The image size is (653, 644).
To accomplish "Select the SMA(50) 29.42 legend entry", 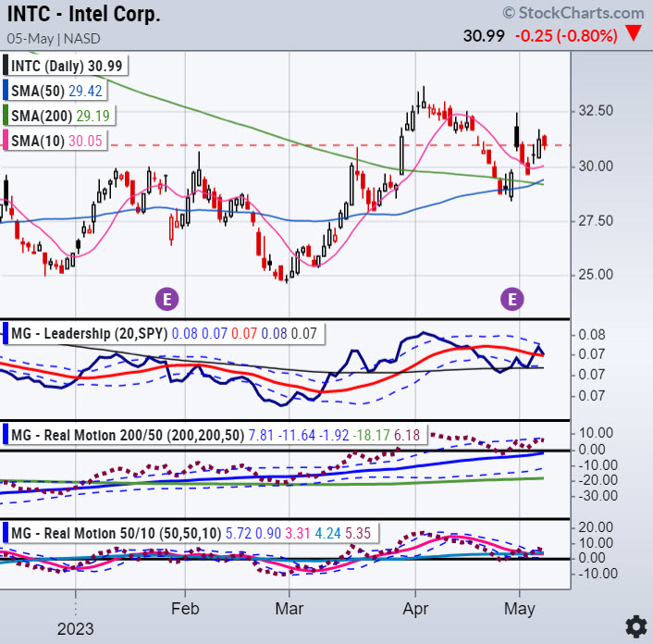I will [x=58, y=91].
